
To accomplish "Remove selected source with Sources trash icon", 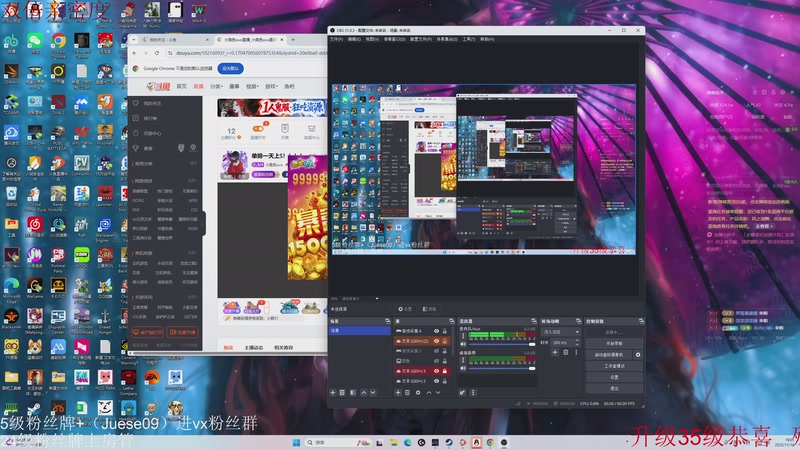I will (407, 392).
